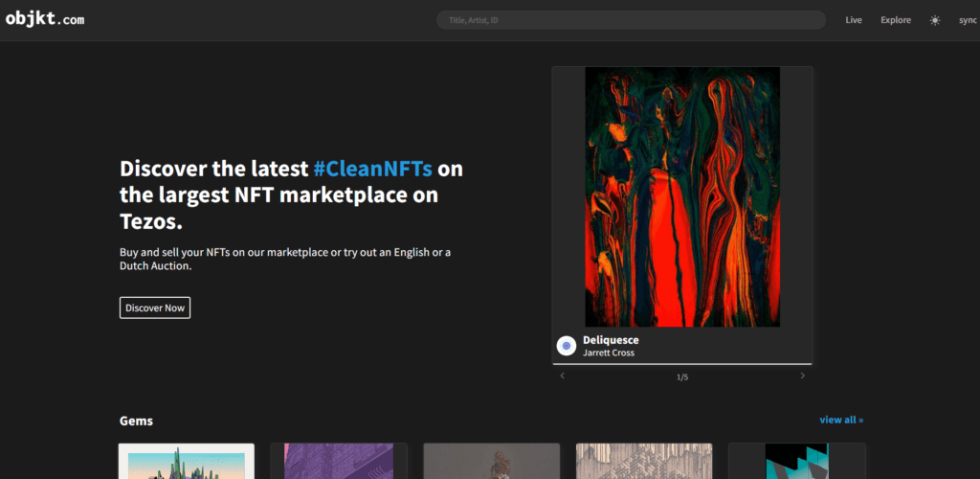
Task: Click the Discover Now button
Action: [155, 308]
